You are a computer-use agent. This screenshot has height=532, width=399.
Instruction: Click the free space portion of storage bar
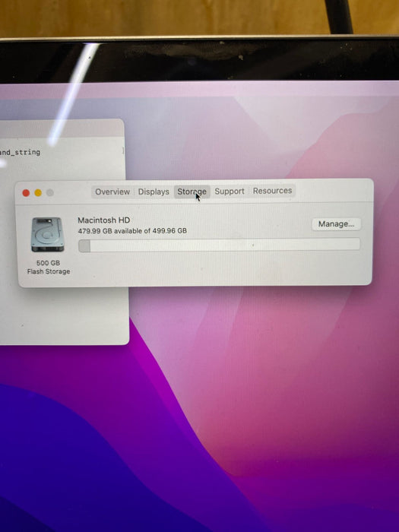[x=225, y=245]
